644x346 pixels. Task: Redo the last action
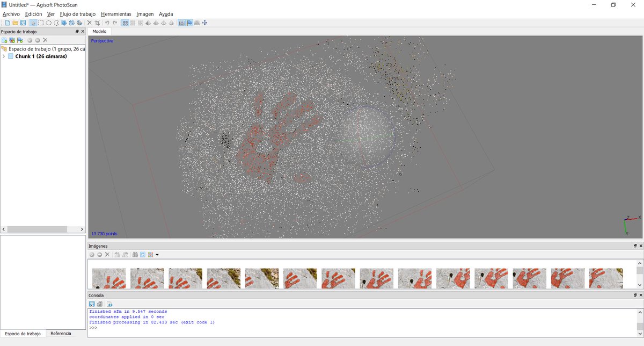coord(115,23)
